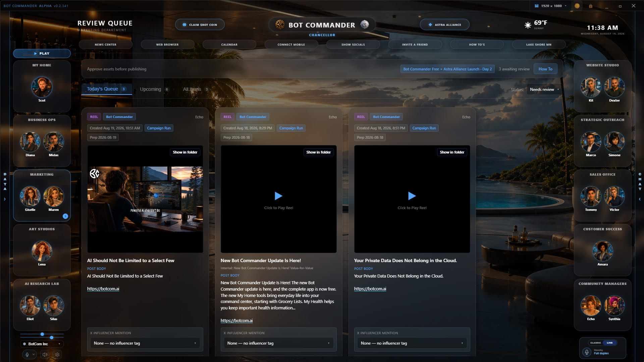
Task: Open the microphone options chevron
Action: pos(34,354)
